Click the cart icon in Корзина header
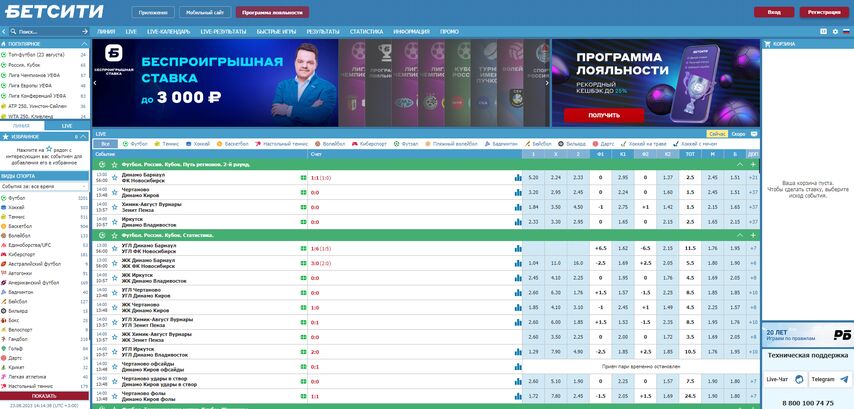This screenshot has height=409, width=854. (x=767, y=44)
